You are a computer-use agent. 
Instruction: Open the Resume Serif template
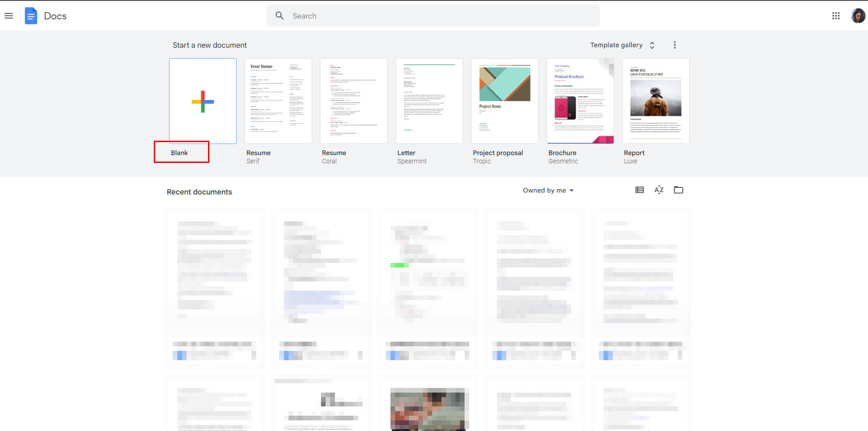pyautogui.click(x=278, y=101)
